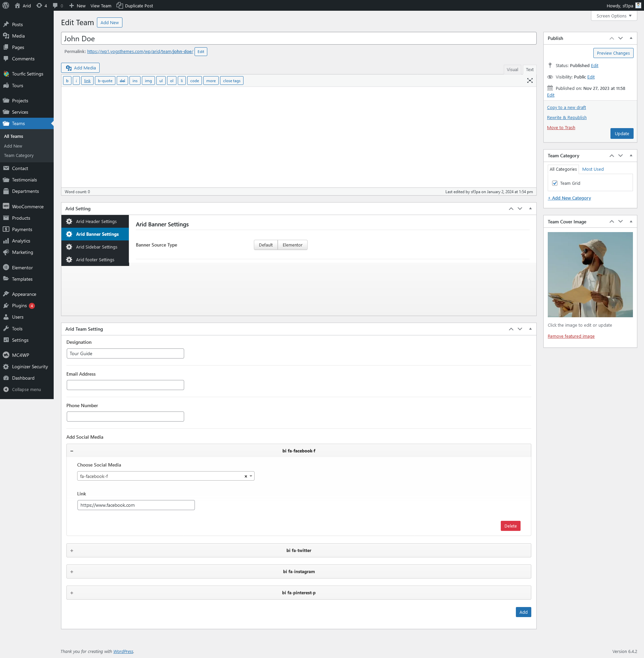Switch to the Most Used categories tab
644x658 pixels.
tap(593, 169)
